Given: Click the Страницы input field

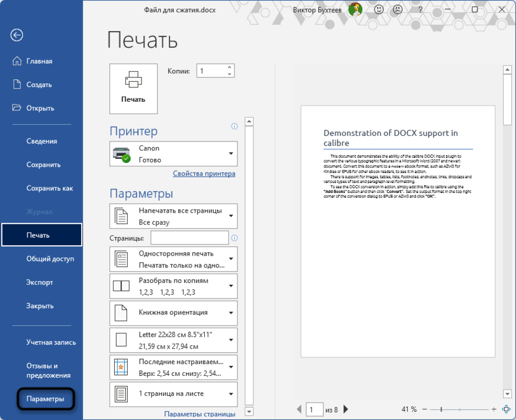Looking at the screenshot, I should pyautogui.click(x=189, y=238).
